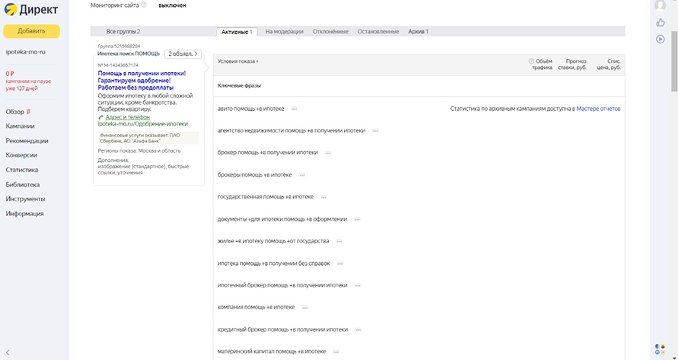Open the user avatar profile icon
Viewport: 678px width, 360px height.
click(x=660, y=5)
